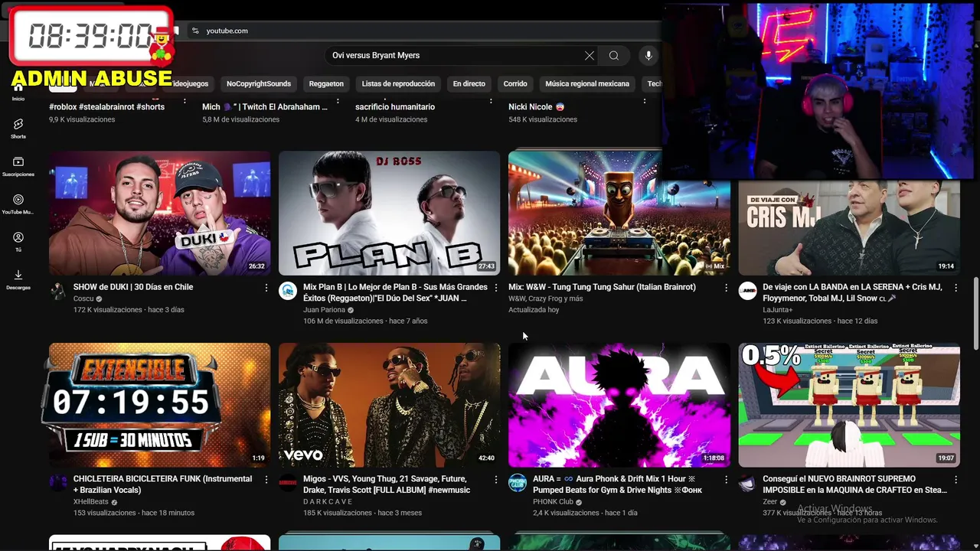
Task: Open Juan Pariona channel avatar
Action: tap(288, 291)
